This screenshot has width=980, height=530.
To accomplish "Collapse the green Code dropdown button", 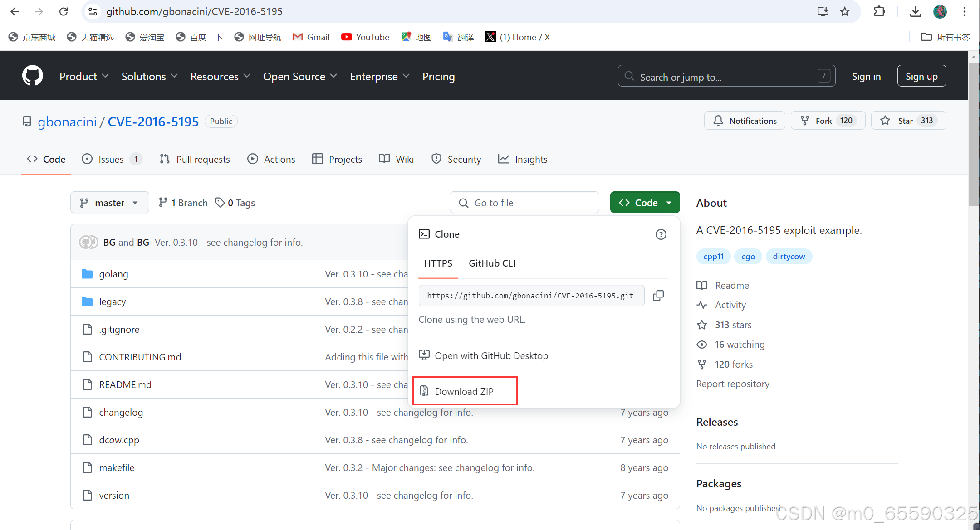I will [x=644, y=203].
